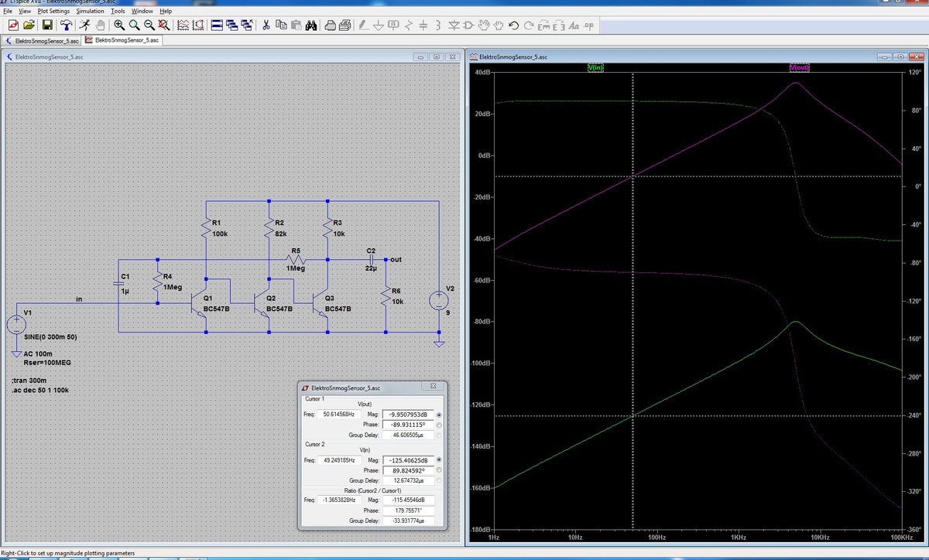Click the Zoom to Fit icon
Viewport: 929px width, 560px height.
tap(164, 25)
